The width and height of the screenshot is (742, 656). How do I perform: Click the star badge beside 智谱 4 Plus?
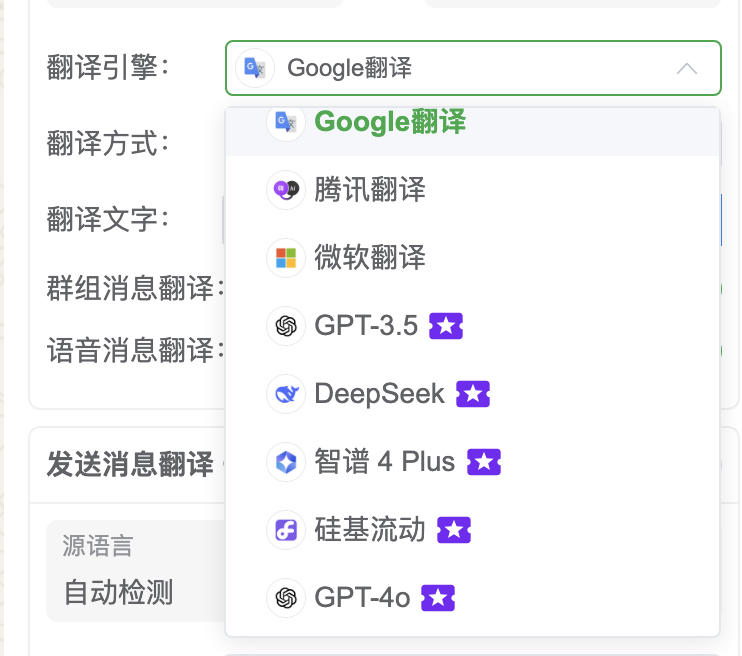click(484, 462)
